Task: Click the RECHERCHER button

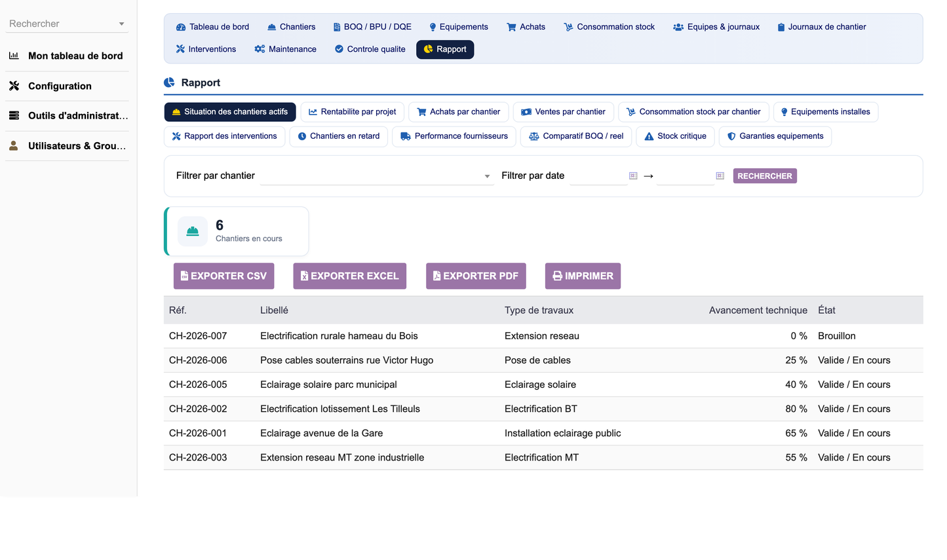Action: 765,176
